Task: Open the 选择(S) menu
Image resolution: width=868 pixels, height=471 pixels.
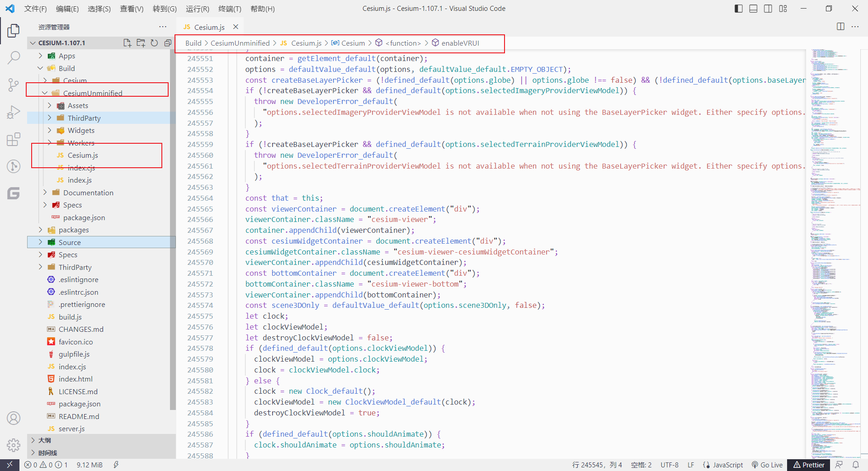Action: [x=99, y=9]
